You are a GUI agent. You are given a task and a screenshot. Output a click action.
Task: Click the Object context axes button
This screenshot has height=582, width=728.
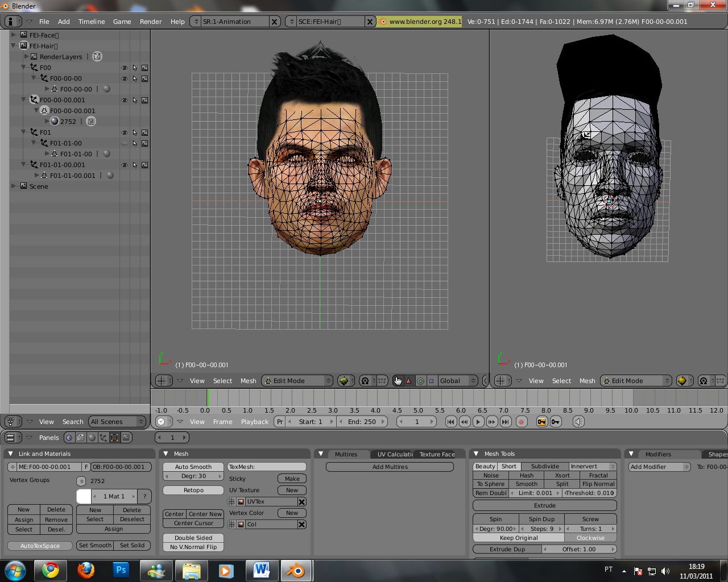click(x=103, y=438)
